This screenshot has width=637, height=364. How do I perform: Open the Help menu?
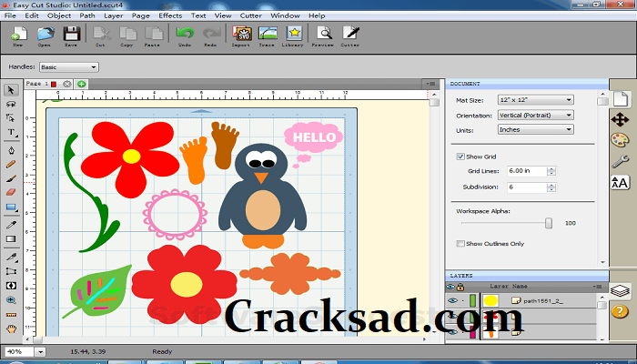[x=317, y=15]
